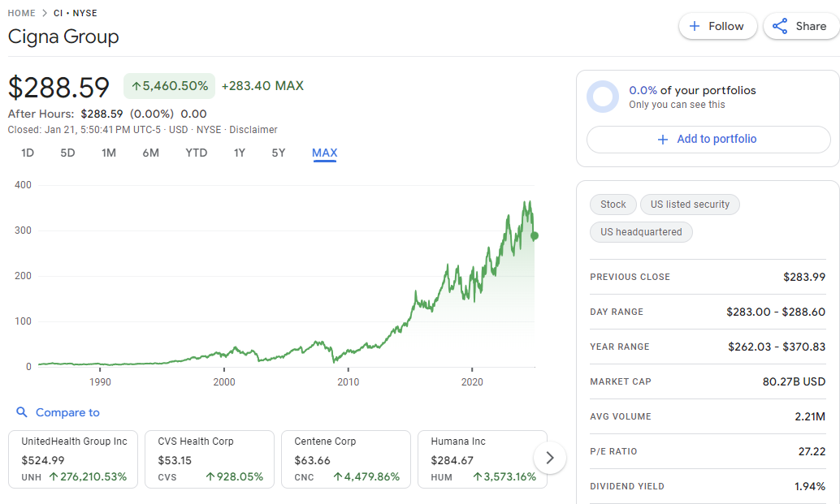This screenshot has height=504, width=840.
Task: Click the 2020 label on chart axis
Action: tap(472, 382)
